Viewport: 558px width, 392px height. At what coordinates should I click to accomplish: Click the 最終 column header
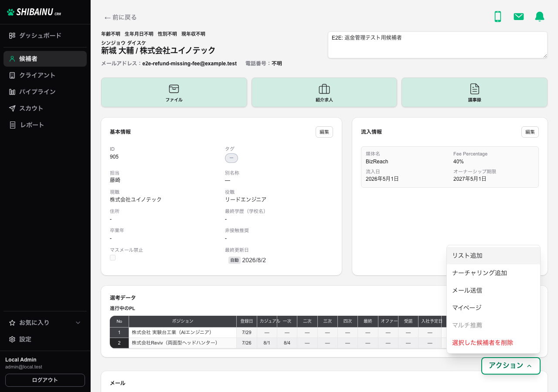point(368,321)
